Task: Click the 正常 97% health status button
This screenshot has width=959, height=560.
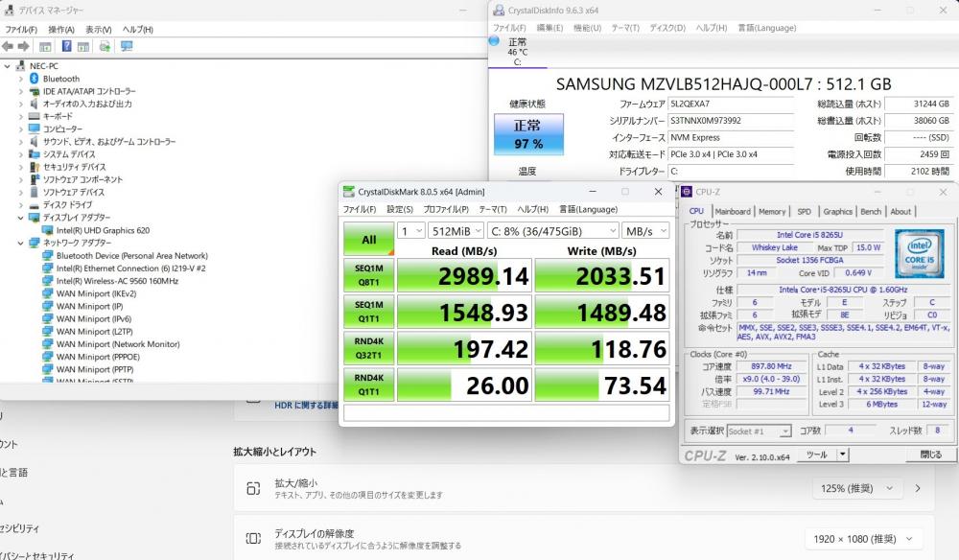Action: pos(528,134)
